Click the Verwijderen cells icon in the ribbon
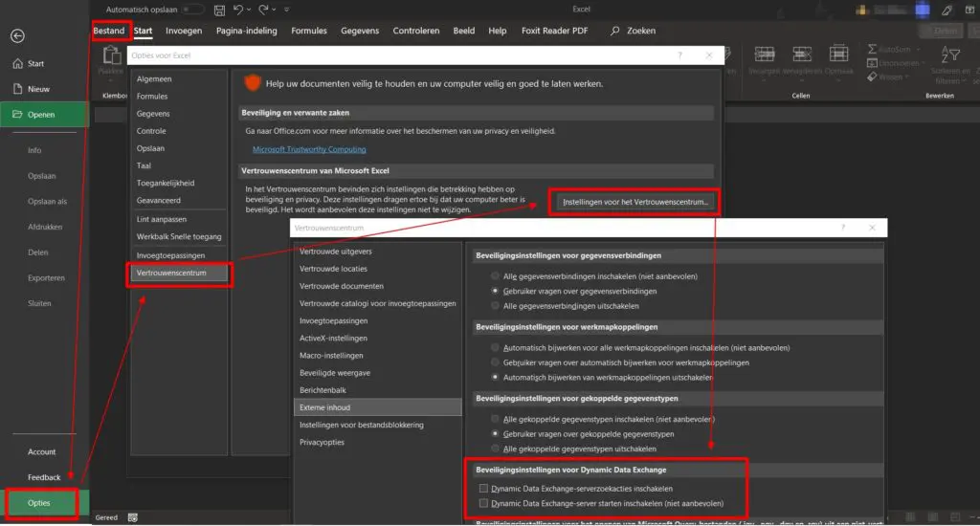The width and height of the screenshot is (980, 526). click(803, 53)
